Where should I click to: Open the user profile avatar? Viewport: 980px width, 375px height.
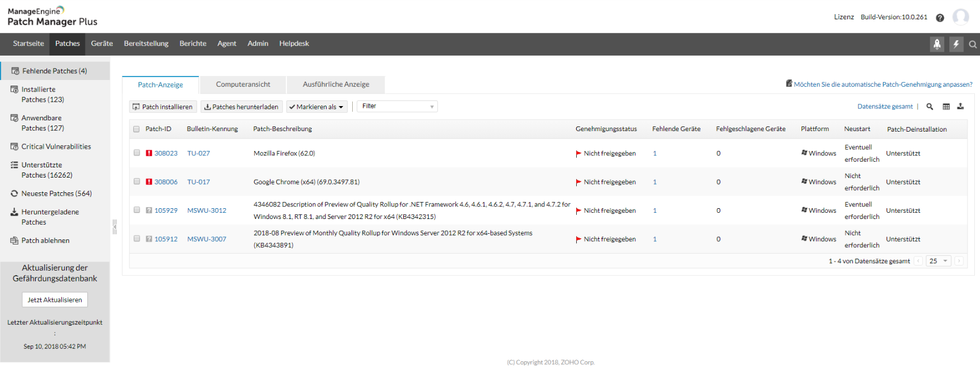click(x=961, y=17)
